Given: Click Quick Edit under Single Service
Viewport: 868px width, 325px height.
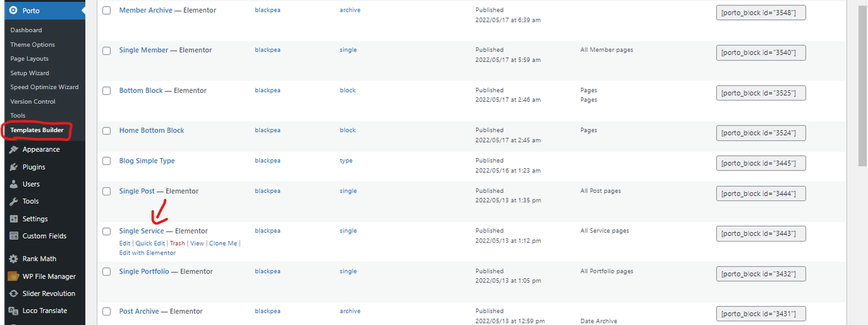Looking at the screenshot, I should point(150,244).
